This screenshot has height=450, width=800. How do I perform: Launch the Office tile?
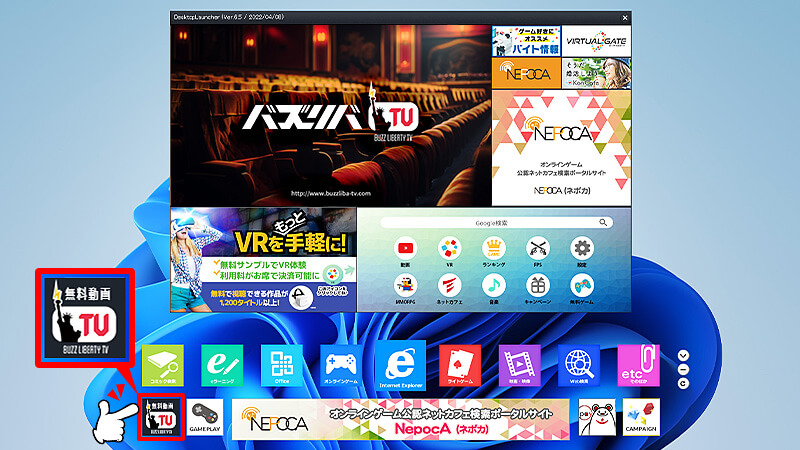point(282,365)
